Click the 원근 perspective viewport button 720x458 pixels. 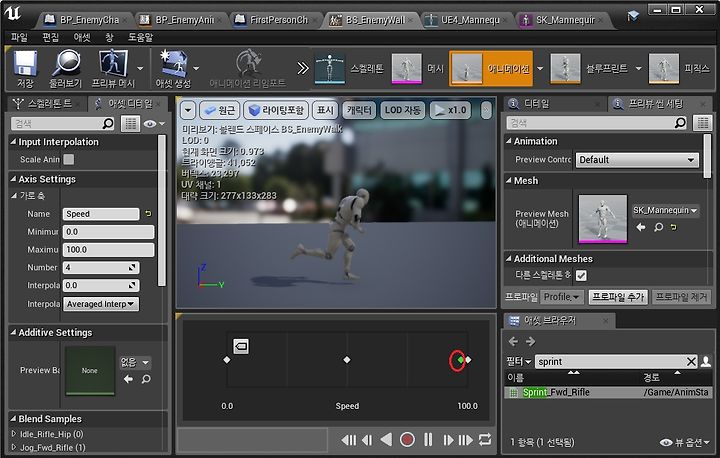(x=220, y=110)
